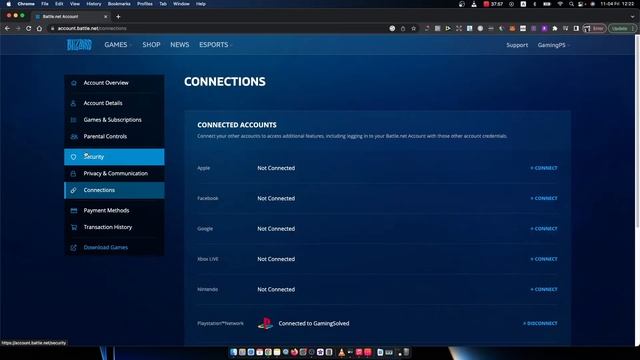The width and height of the screenshot is (640, 360).
Task: Click the Download Games external-link icon
Action: coord(73,248)
